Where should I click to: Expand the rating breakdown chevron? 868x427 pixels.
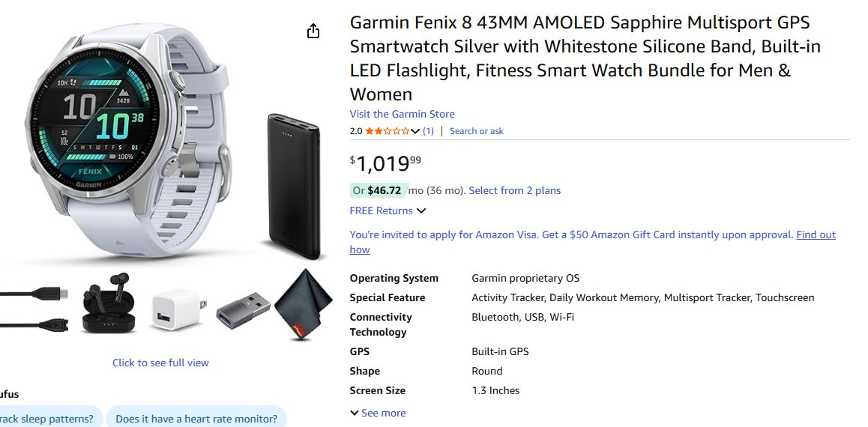coord(415,131)
